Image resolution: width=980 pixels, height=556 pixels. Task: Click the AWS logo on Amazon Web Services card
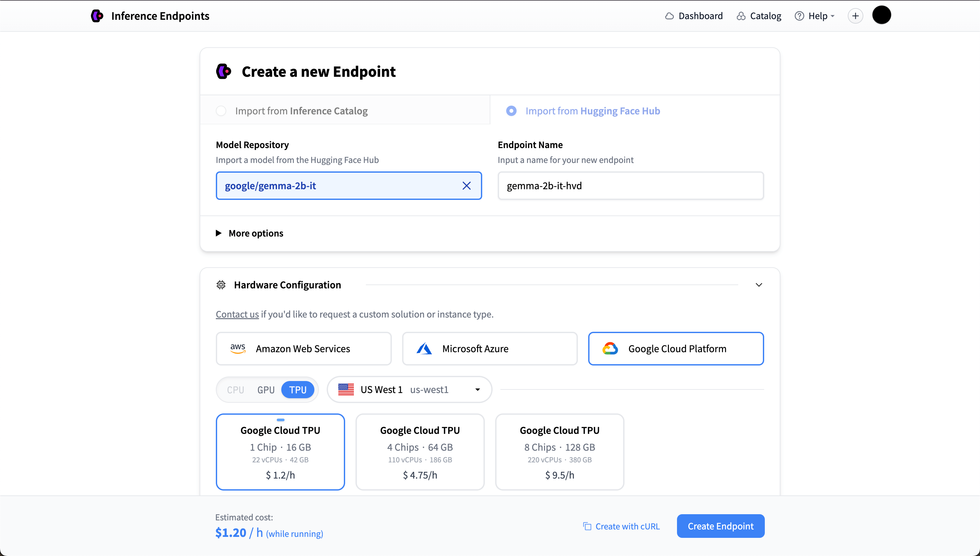click(238, 348)
